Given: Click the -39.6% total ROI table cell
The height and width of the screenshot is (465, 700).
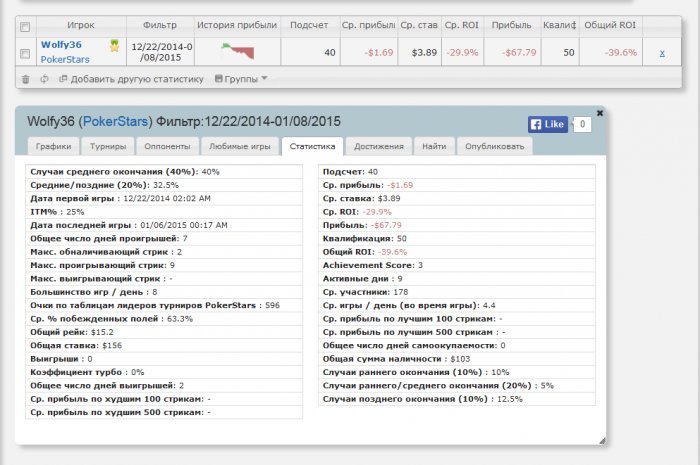Looking at the screenshot, I should point(610,53).
